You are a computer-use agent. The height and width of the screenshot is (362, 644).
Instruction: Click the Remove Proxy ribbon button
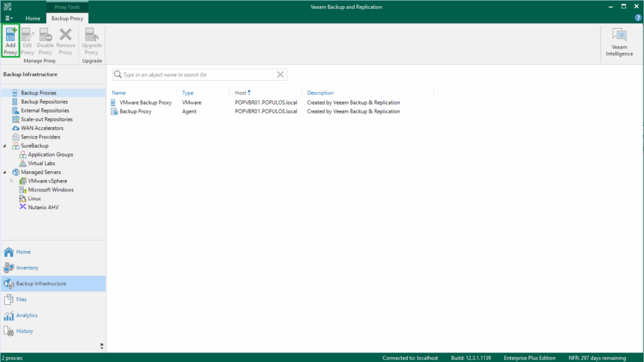pyautogui.click(x=65, y=41)
